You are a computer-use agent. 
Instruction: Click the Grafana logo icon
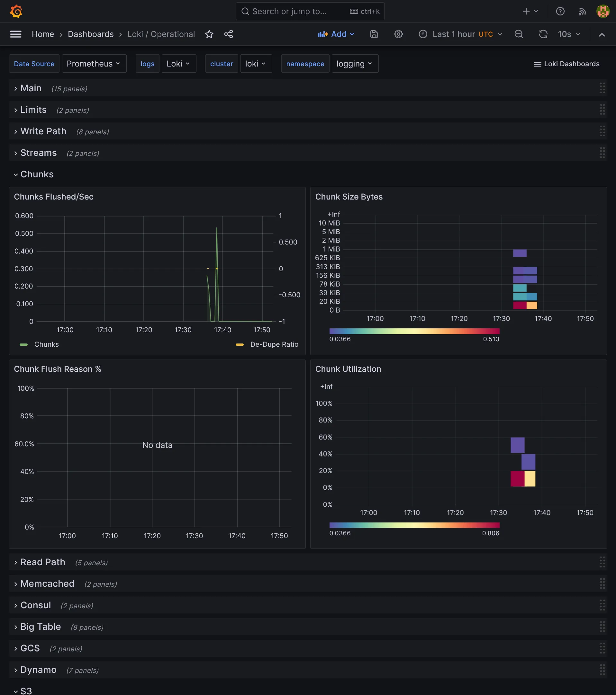(x=16, y=11)
